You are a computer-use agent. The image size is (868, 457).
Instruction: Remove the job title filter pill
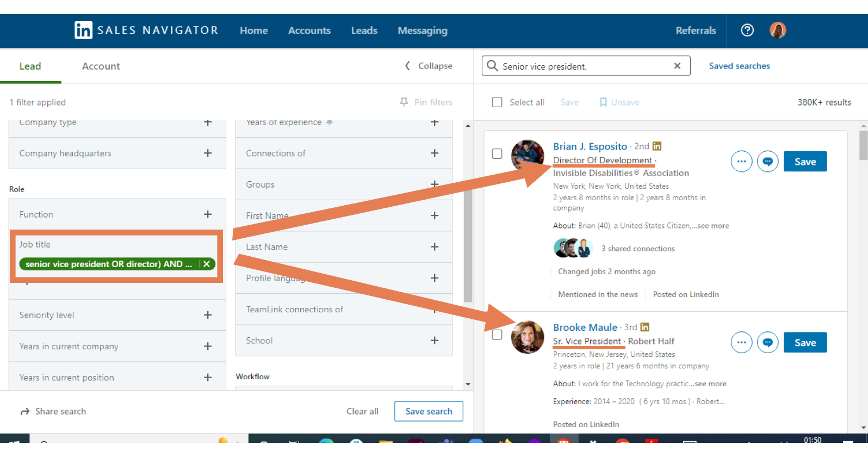207,264
